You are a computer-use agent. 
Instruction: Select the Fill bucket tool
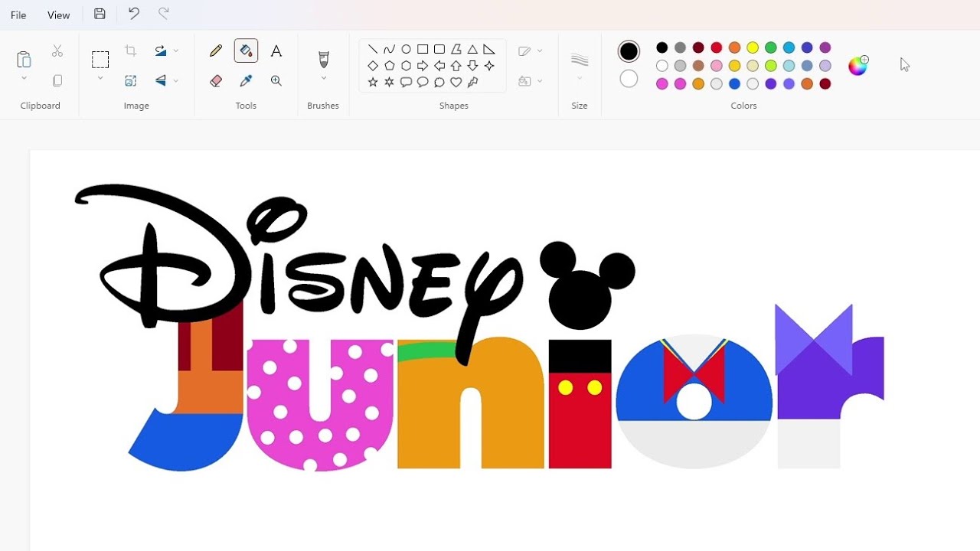(x=246, y=51)
